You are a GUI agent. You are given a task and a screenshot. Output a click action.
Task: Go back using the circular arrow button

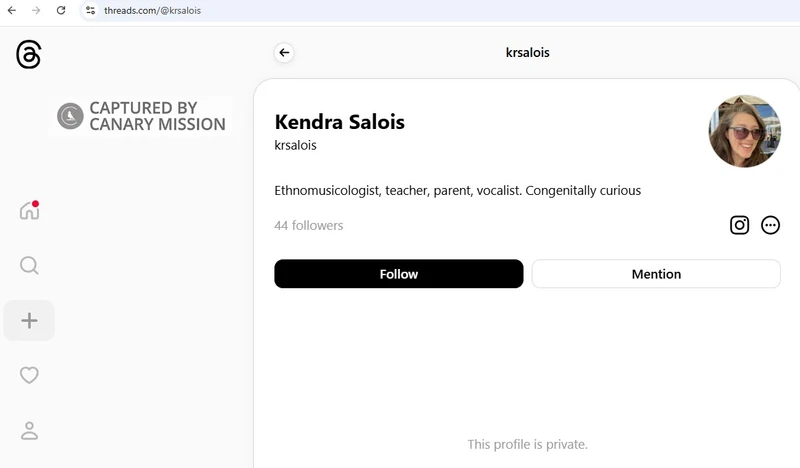(284, 53)
